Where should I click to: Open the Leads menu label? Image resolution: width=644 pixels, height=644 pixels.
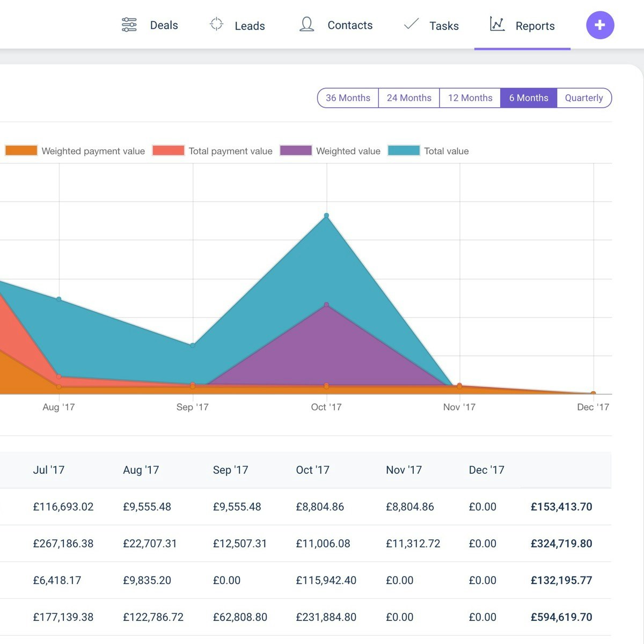[250, 26]
